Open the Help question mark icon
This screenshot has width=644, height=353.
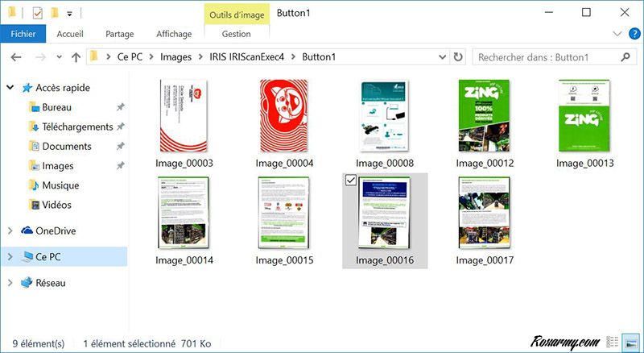633,35
